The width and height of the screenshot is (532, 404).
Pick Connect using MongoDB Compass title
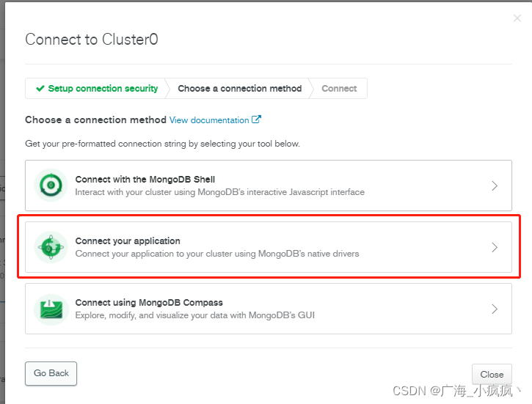pos(149,302)
